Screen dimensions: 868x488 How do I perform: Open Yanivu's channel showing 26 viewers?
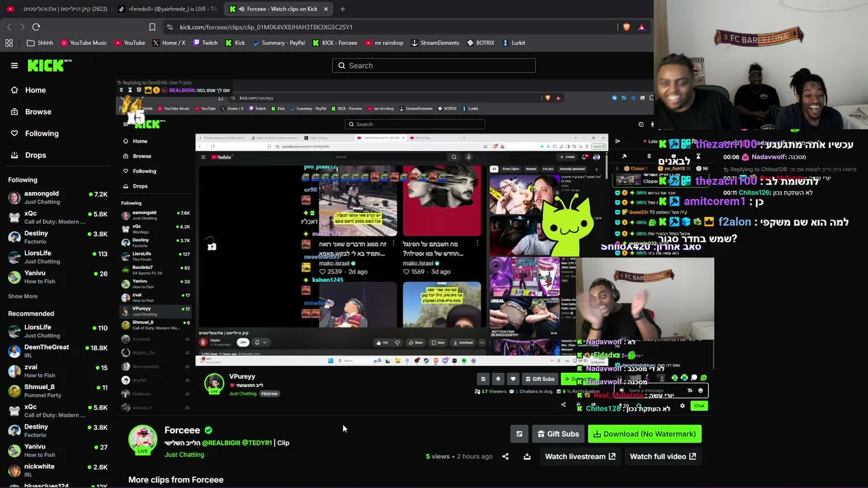pos(58,277)
